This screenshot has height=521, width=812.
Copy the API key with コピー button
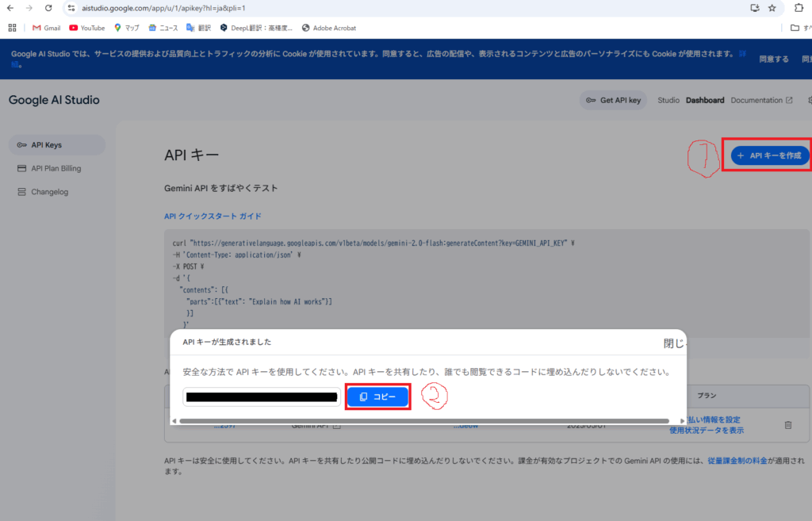pos(378,396)
